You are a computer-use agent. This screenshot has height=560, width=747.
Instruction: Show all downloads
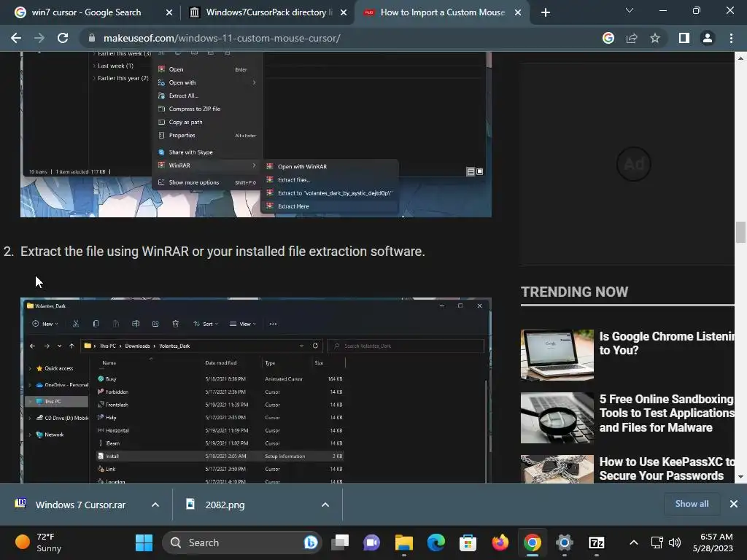[x=692, y=503]
